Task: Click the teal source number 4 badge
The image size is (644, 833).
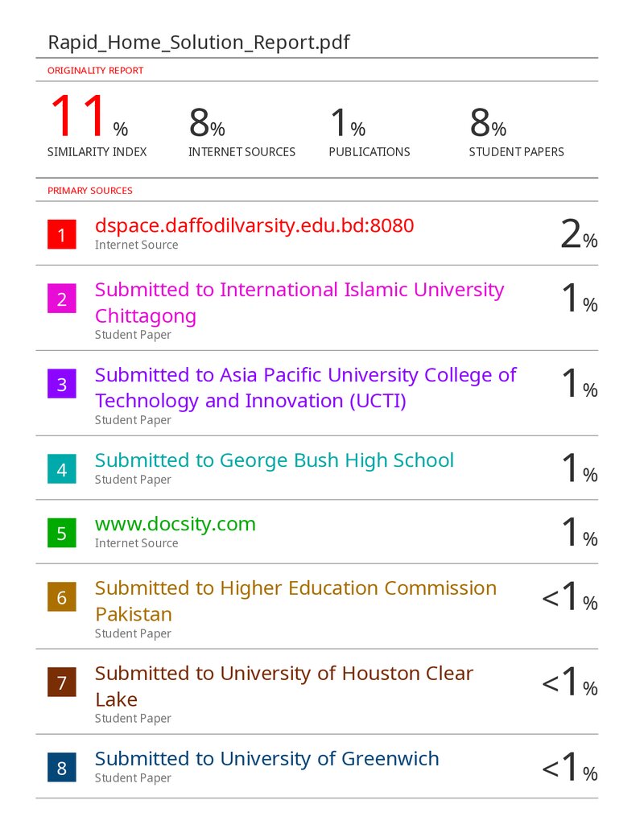Action: pyautogui.click(x=62, y=469)
